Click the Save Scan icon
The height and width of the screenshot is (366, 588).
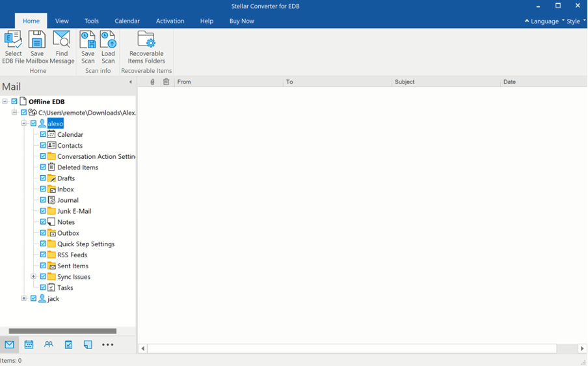88,40
